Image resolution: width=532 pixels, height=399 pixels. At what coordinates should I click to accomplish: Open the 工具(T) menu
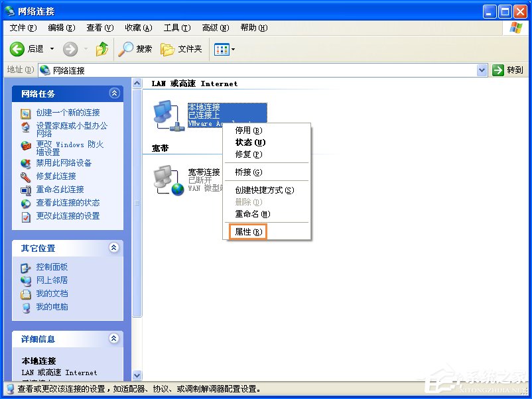[177, 28]
